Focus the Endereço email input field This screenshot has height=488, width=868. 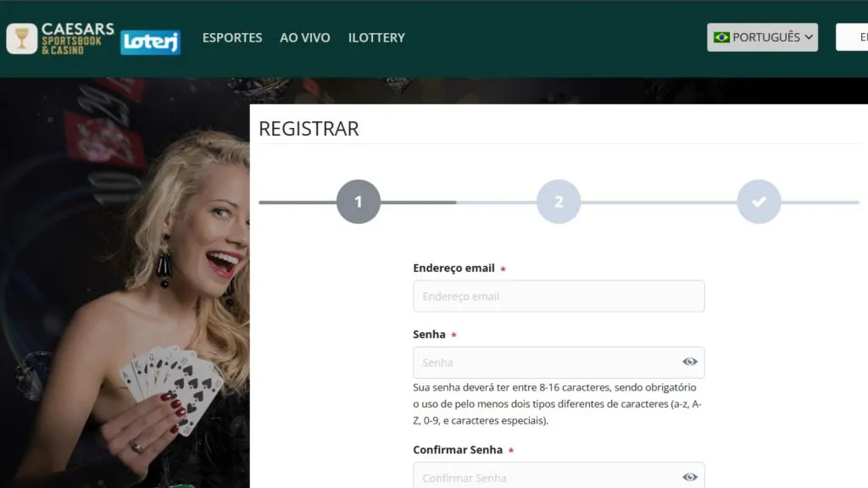point(559,297)
